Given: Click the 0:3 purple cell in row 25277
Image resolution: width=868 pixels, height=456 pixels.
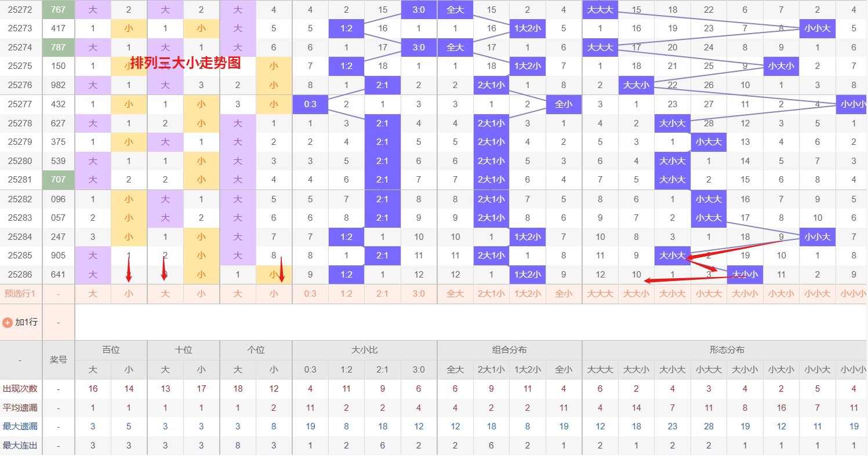Looking at the screenshot, I should point(310,104).
